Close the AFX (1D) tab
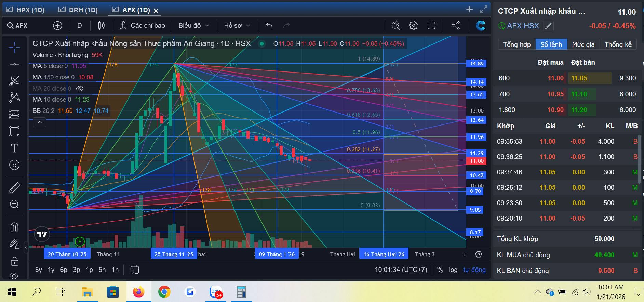Viewport: 644px width, 302px height. coord(156,11)
